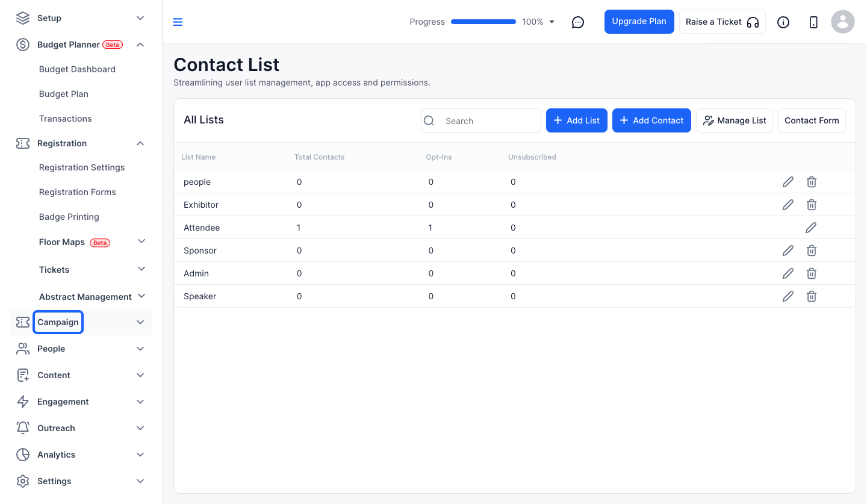
Task: Open the Contact Form button
Action: [812, 120]
